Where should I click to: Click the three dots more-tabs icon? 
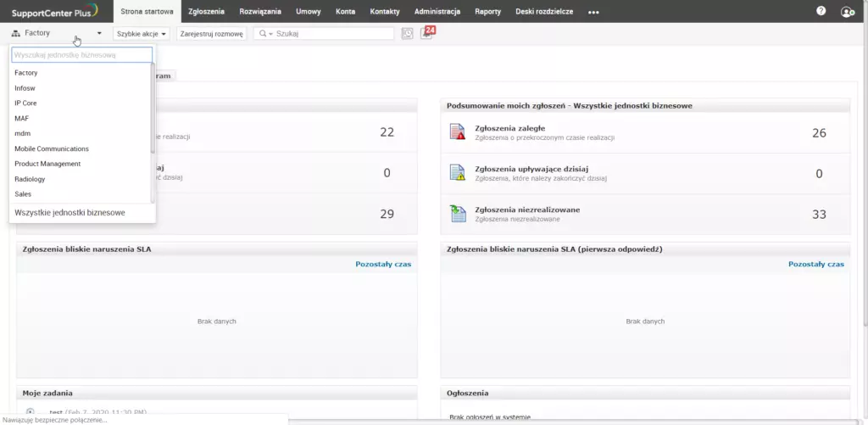pos(593,12)
